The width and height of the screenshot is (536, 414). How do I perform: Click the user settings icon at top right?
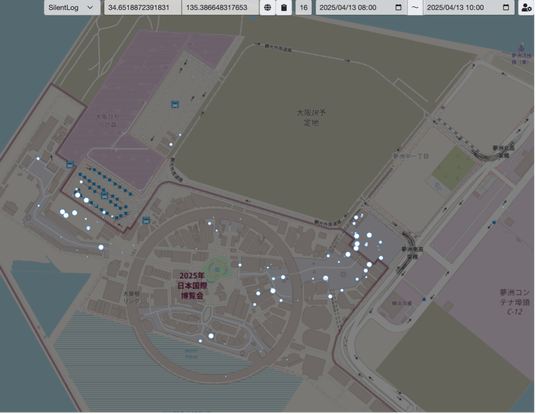point(526,7)
